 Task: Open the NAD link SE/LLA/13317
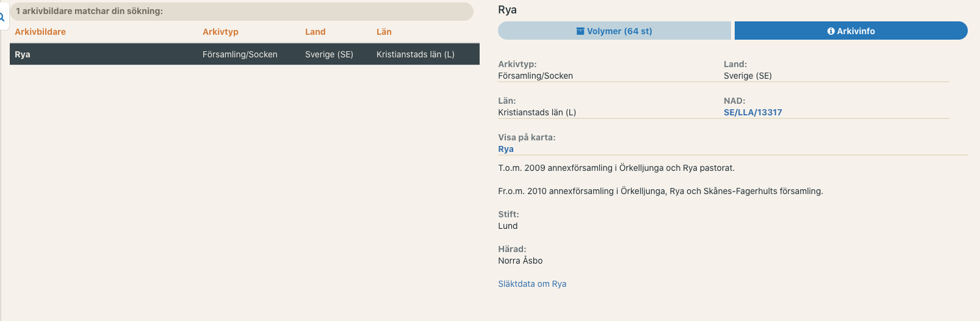click(752, 112)
